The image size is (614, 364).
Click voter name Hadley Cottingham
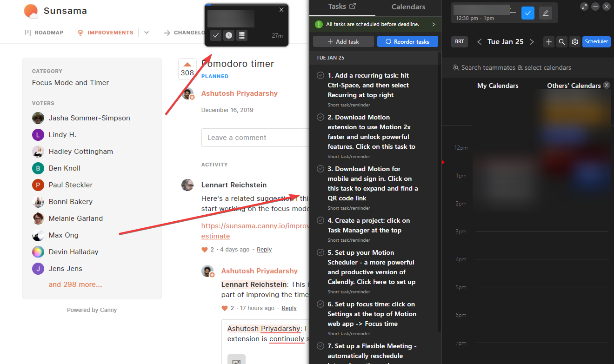point(81,152)
